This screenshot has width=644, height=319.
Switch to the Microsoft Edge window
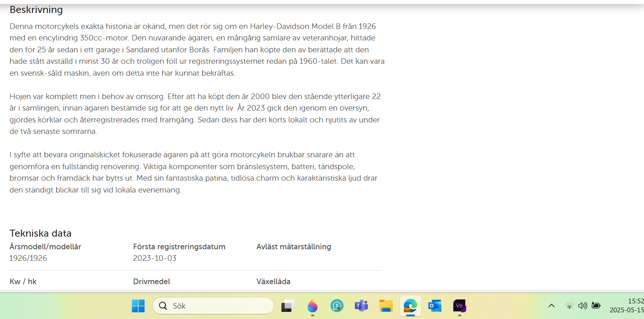pos(410,306)
